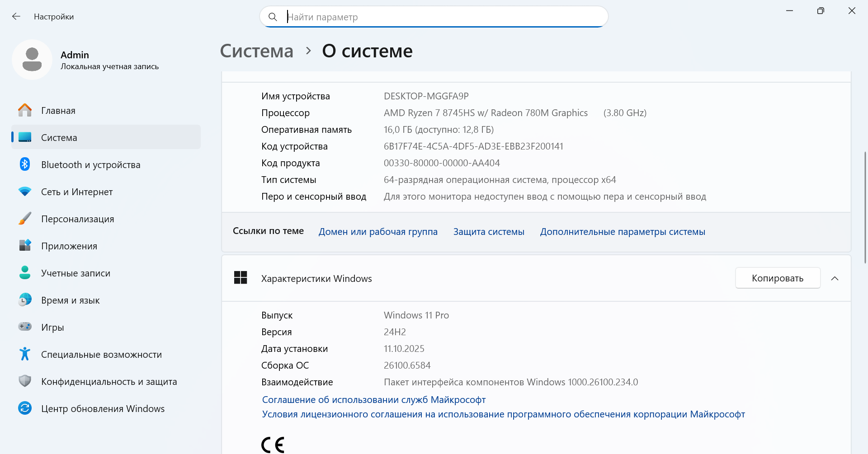The width and height of the screenshot is (868, 454).
Task: Open Центр обновления Windows
Action: pos(106,408)
